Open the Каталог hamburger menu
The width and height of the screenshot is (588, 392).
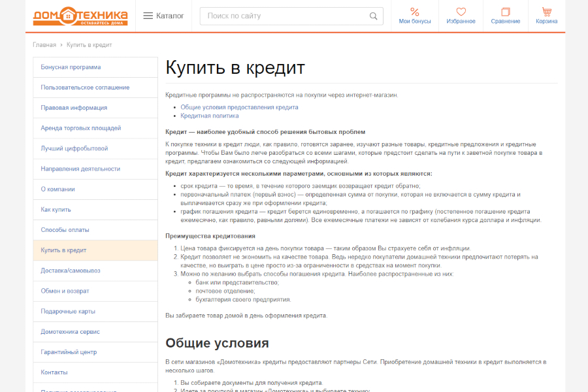point(163,16)
